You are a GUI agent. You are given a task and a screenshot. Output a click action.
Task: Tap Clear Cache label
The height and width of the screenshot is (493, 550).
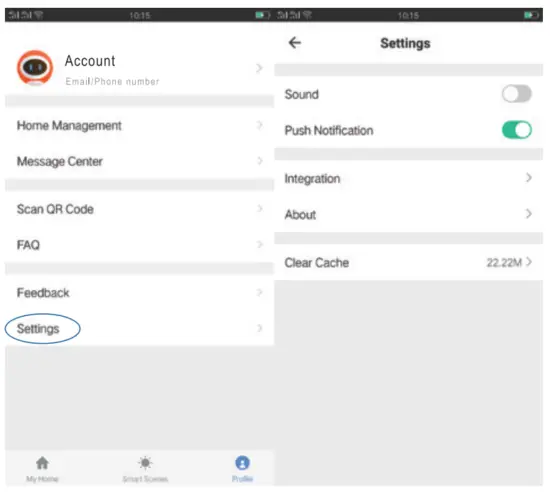316,262
